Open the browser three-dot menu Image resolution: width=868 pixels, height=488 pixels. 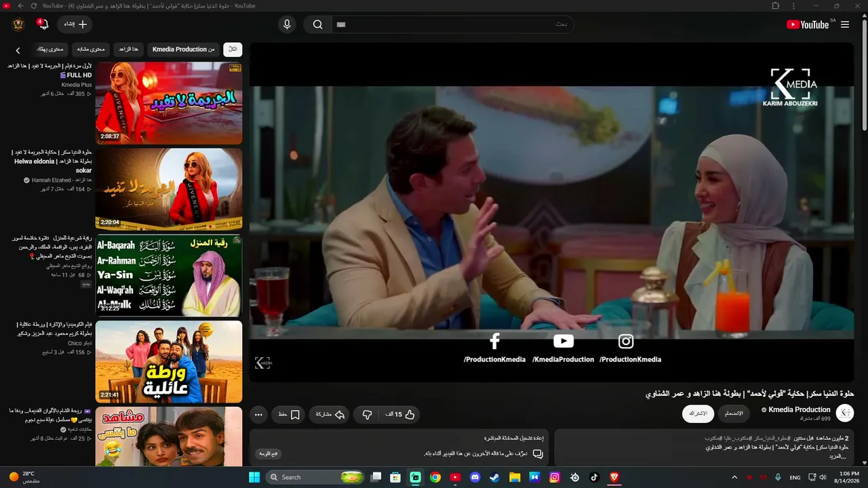coord(794,6)
